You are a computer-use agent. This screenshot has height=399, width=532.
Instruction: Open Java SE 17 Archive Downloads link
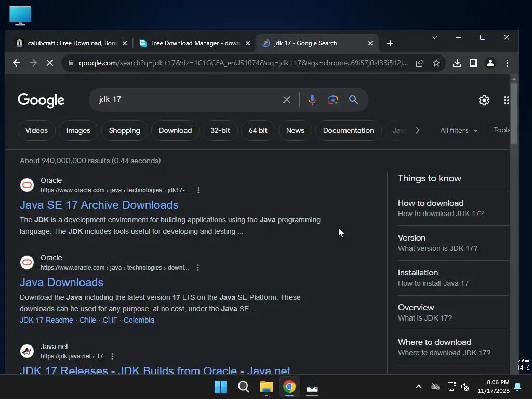click(99, 205)
